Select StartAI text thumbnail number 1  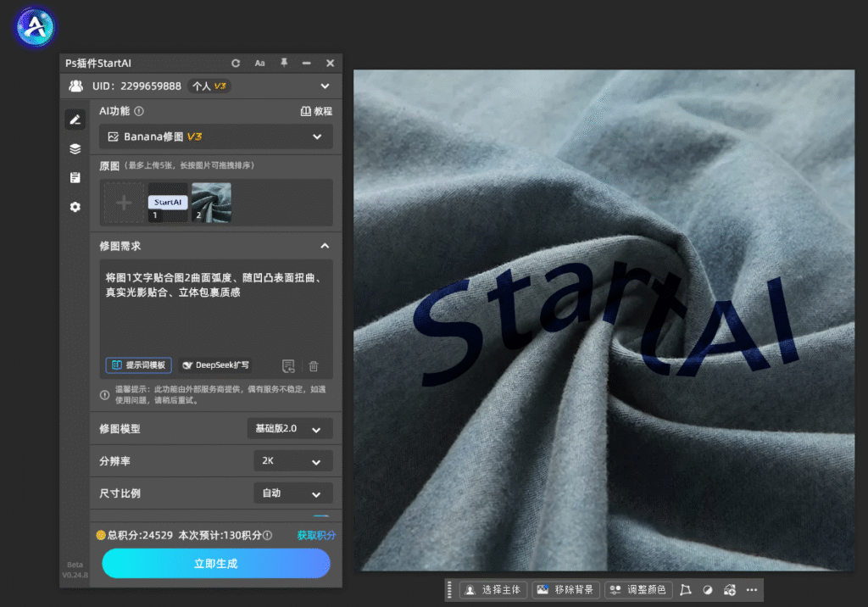[168, 203]
